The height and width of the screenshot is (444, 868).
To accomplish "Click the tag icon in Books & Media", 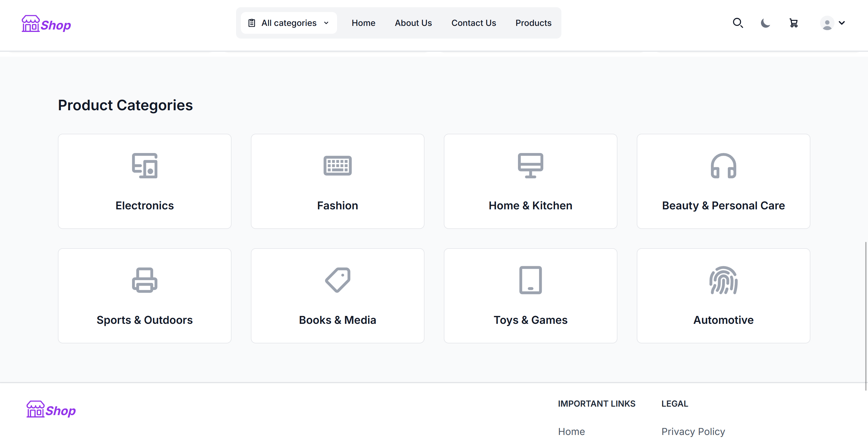I will coord(337,280).
